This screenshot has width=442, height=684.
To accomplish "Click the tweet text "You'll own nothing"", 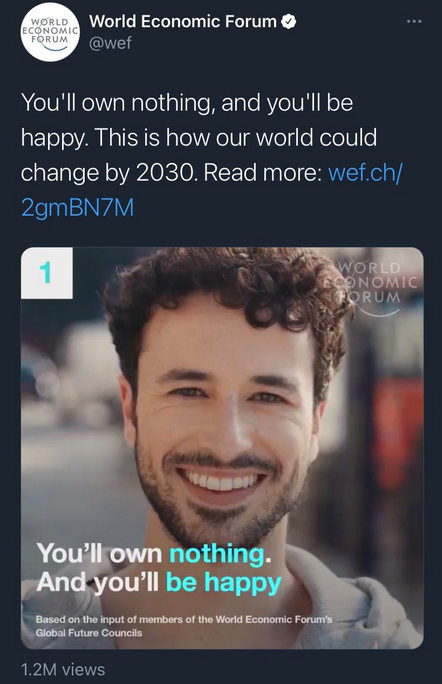I will coord(119,103).
